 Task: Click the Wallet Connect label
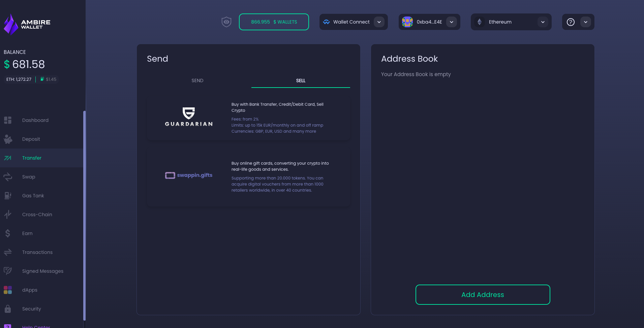(x=351, y=22)
